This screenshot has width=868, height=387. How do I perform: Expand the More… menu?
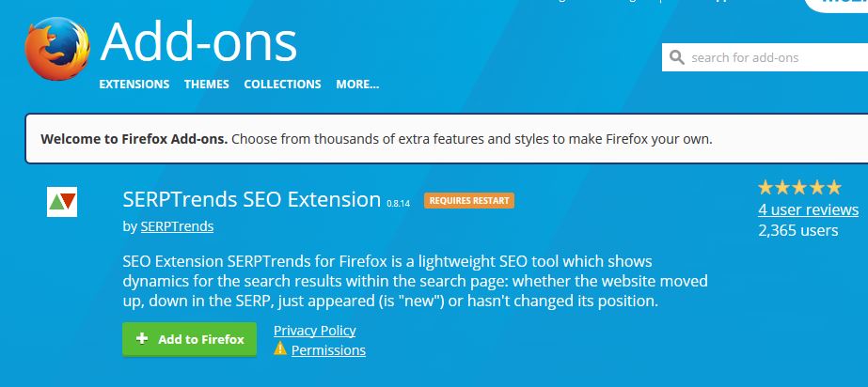(x=357, y=85)
